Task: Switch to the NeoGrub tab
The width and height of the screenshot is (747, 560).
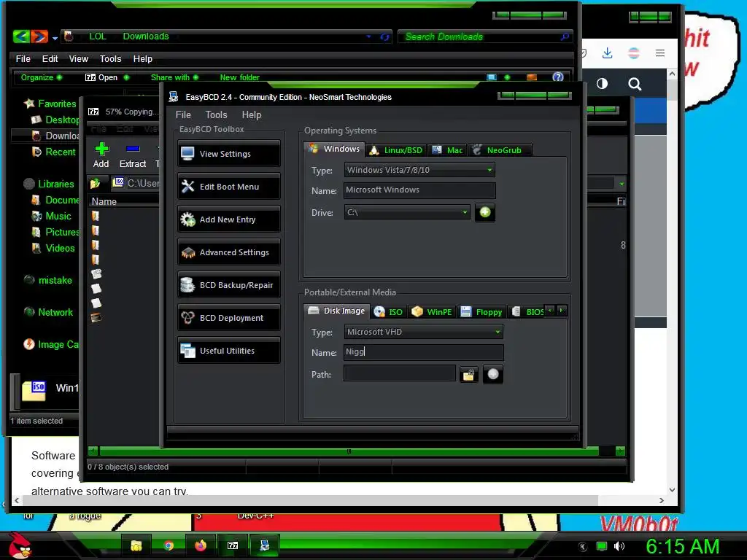Action: point(500,150)
